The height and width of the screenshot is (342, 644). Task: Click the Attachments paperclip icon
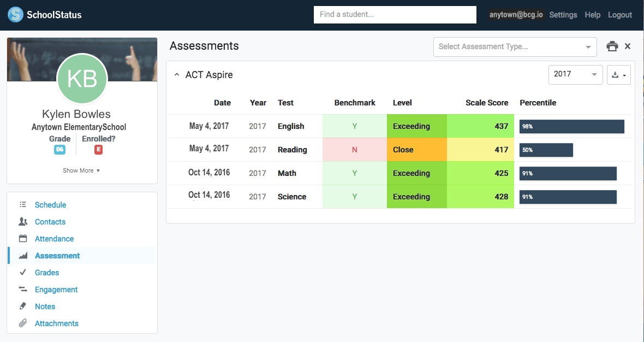tap(23, 323)
